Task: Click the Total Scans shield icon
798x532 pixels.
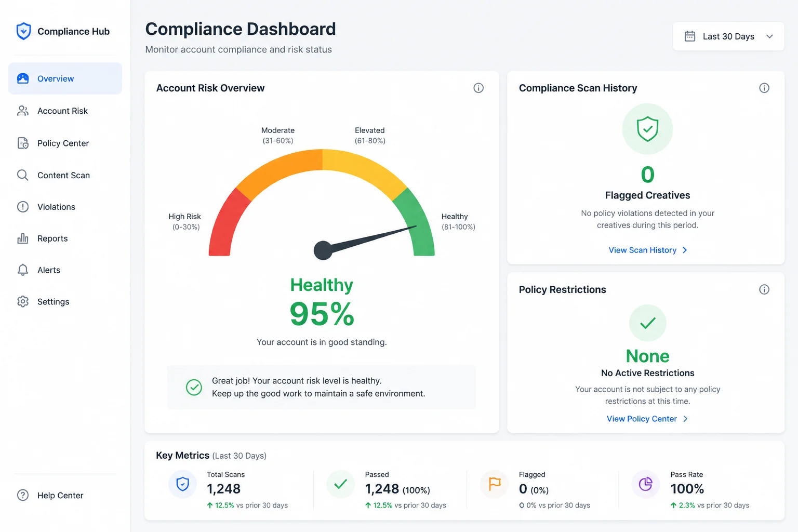Action: click(x=182, y=484)
